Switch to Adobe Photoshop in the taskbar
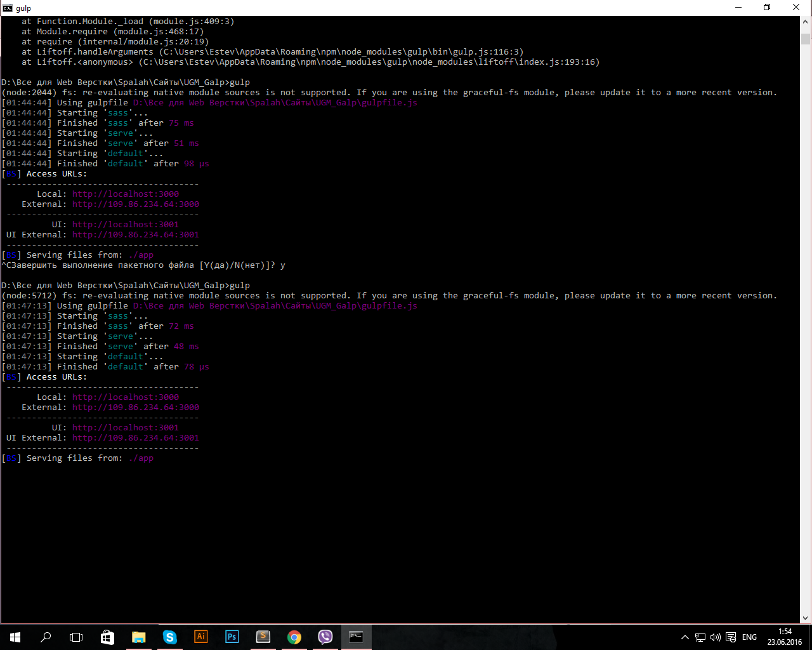The height and width of the screenshot is (650, 812). [x=232, y=637]
